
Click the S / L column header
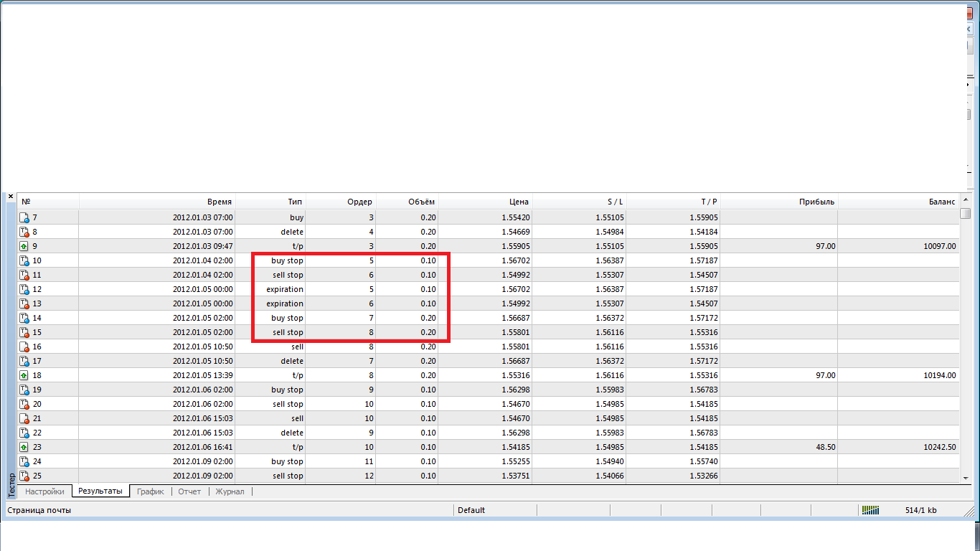579,202
